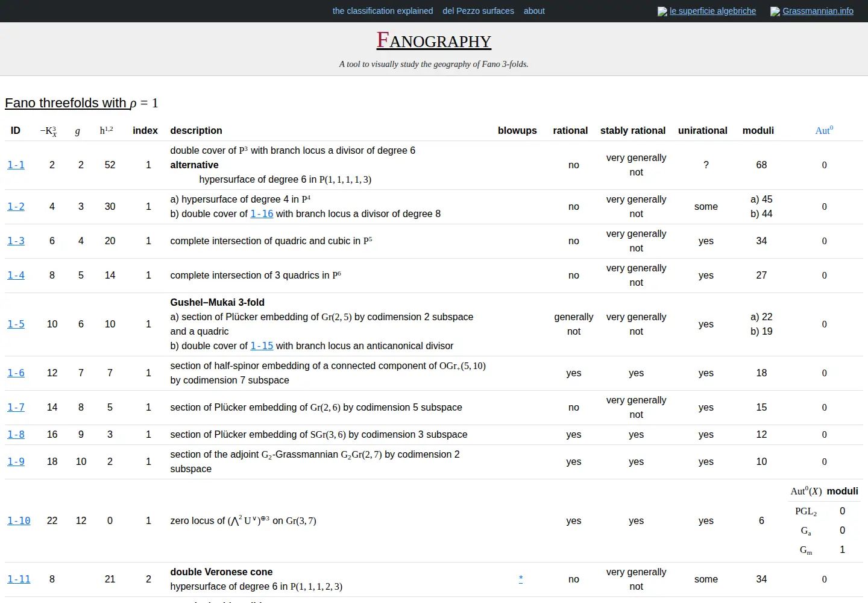This screenshot has height=603, width=868.
Task: Click the 'unirational' column header
Action: pos(703,130)
